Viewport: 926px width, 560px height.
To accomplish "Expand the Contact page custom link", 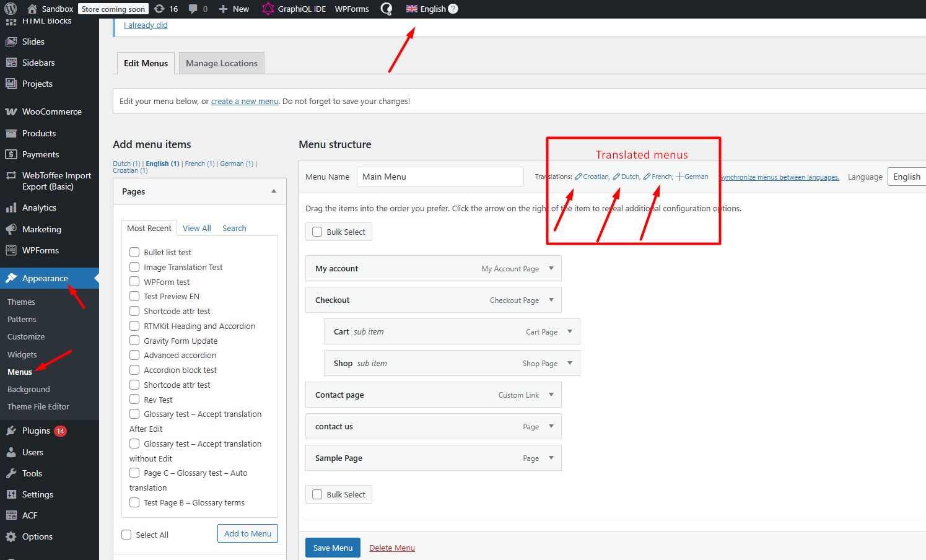I will (551, 395).
